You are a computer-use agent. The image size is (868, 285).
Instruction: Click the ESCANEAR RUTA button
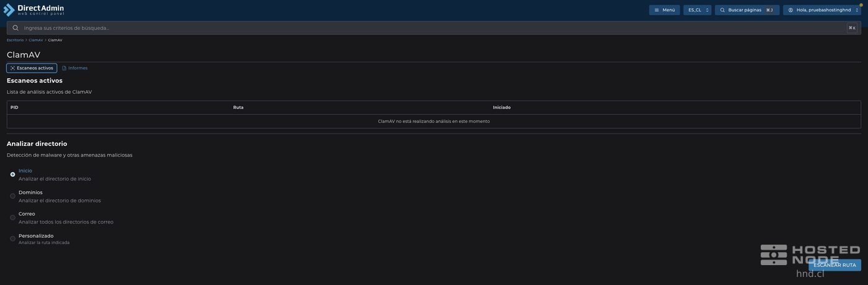coord(835,265)
